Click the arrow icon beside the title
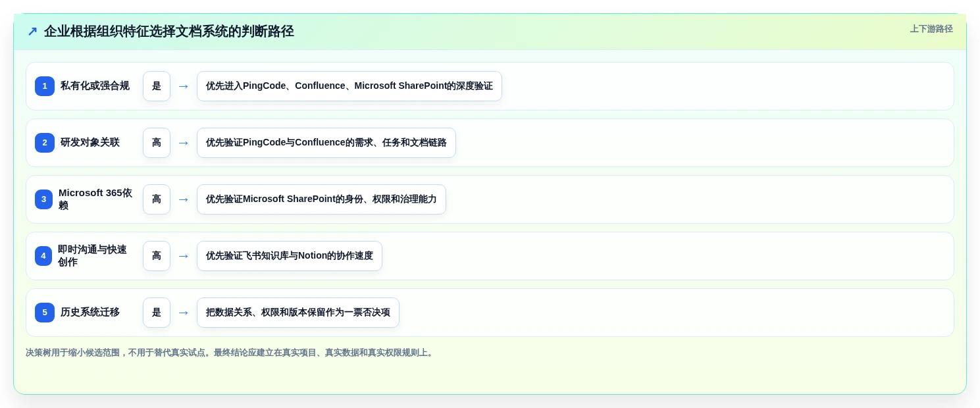This screenshot has height=408, width=980. coord(32,32)
